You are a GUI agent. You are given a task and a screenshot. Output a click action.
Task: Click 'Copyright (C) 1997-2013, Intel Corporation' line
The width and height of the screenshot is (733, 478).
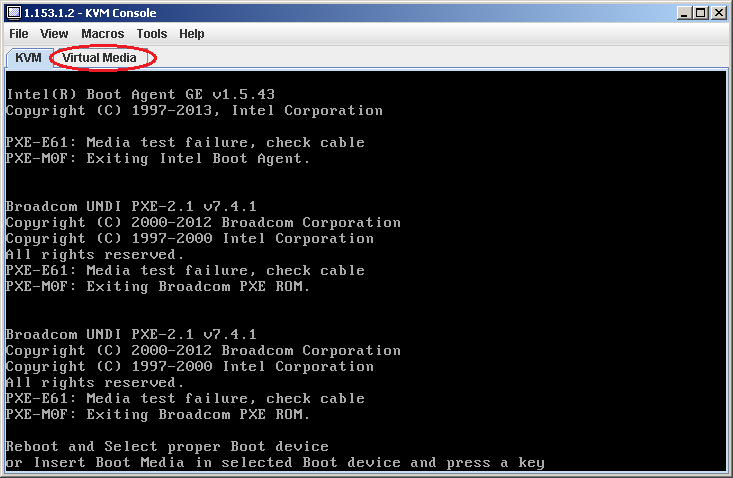(x=194, y=111)
